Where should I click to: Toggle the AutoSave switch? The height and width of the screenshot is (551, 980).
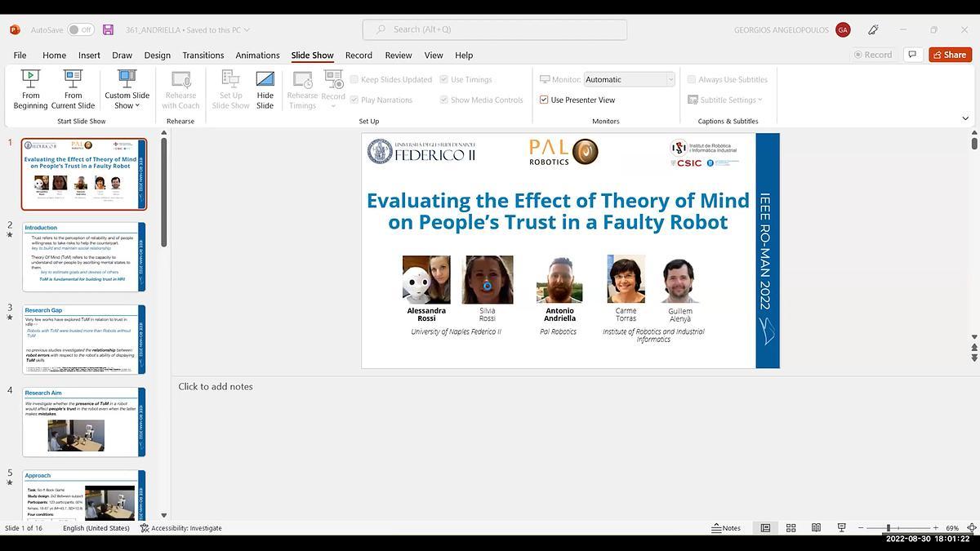pyautogui.click(x=81, y=29)
